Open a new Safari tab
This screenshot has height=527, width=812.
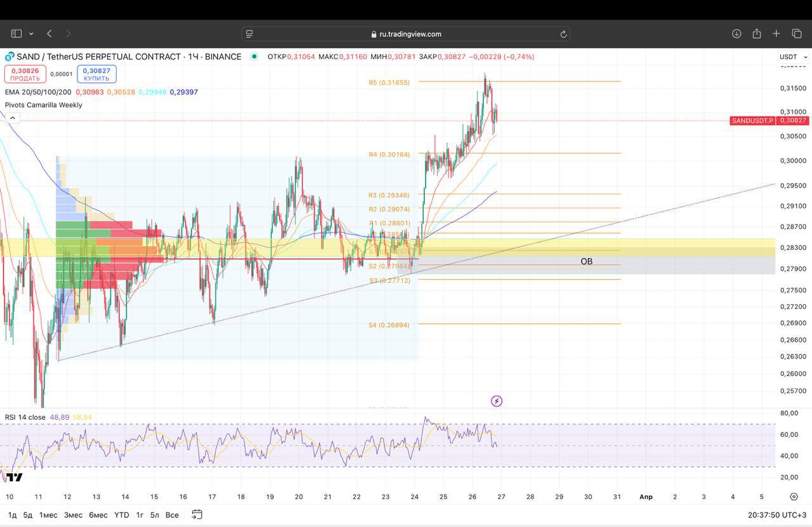[776, 34]
